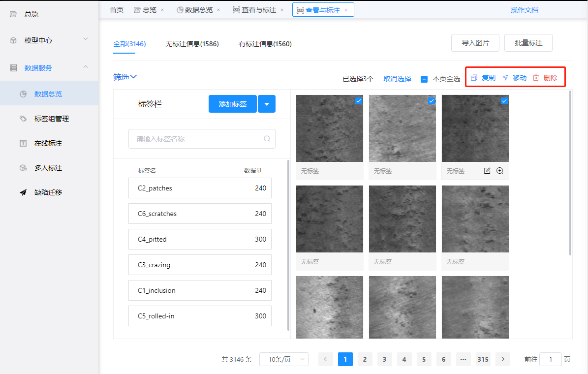Click the 多人标注 icon in sidebar
Screen dimensions: 588x374
(x=23, y=168)
